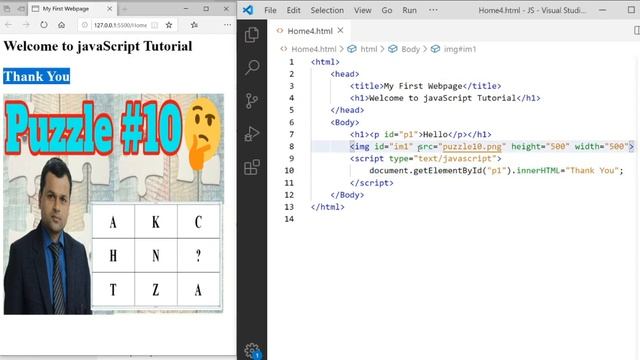Open the Run menu
The image size is (640, 360).
[409, 10]
